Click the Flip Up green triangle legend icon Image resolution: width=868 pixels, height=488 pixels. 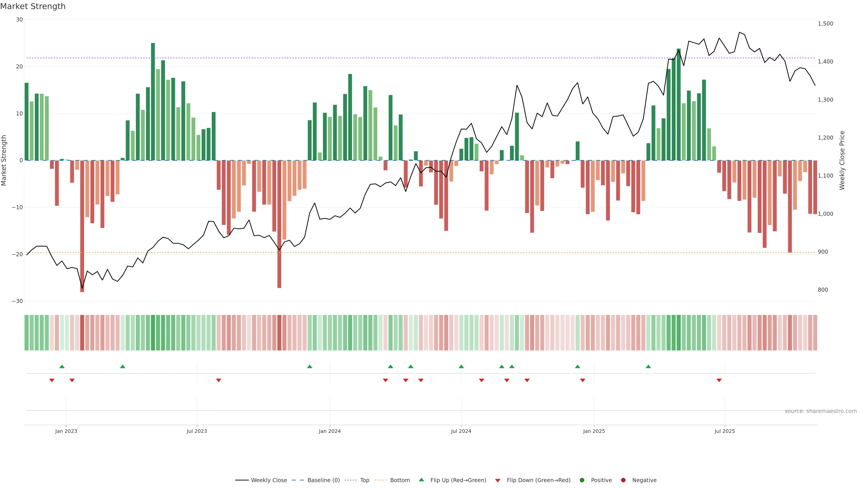tap(421, 480)
